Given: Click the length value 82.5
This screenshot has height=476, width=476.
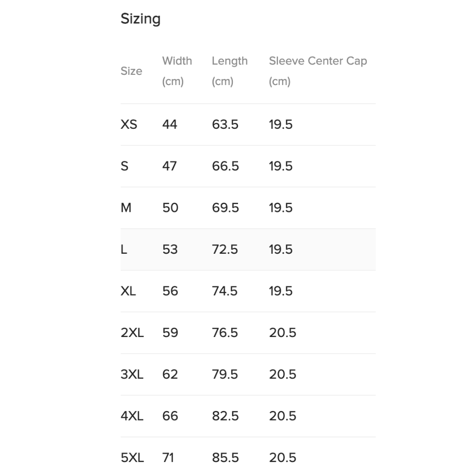Looking at the screenshot, I should [x=225, y=416].
